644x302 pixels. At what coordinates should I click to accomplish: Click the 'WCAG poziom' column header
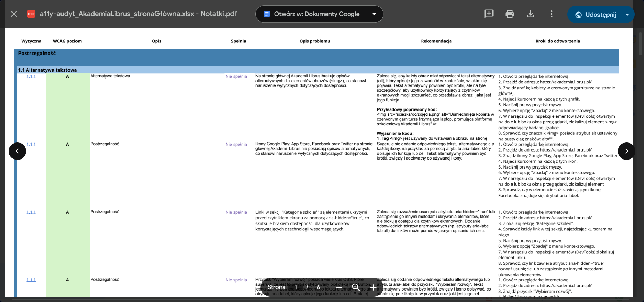pyautogui.click(x=67, y=41)
